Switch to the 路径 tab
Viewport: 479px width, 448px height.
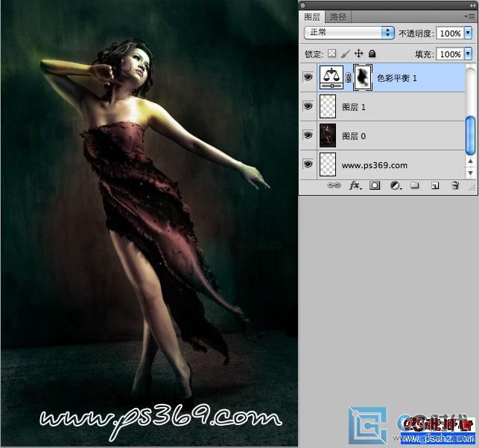pyautogui.click(x=338, y=17)
